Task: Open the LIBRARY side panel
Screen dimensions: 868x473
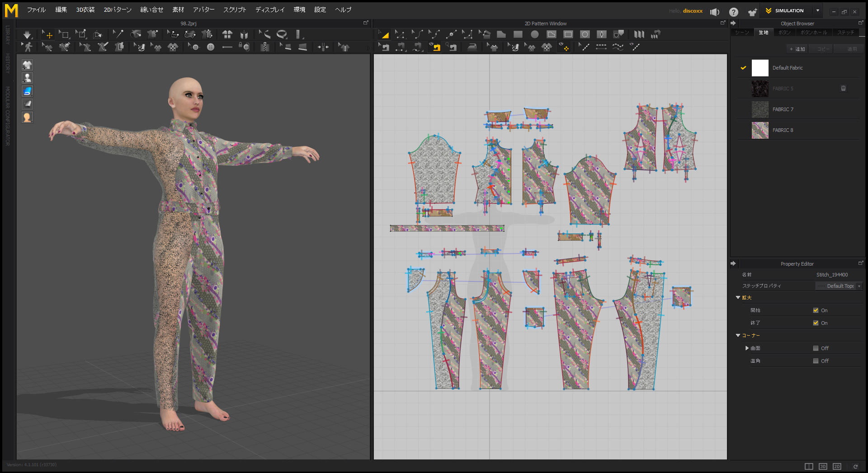Action: pyautogui.click(x=8, y=35)
